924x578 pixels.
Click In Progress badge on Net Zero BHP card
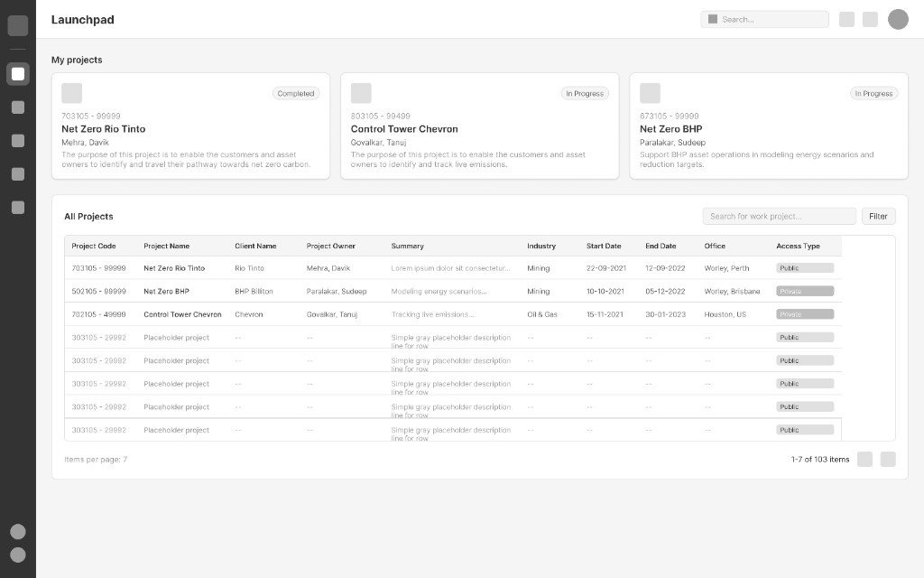click(873, 93)
